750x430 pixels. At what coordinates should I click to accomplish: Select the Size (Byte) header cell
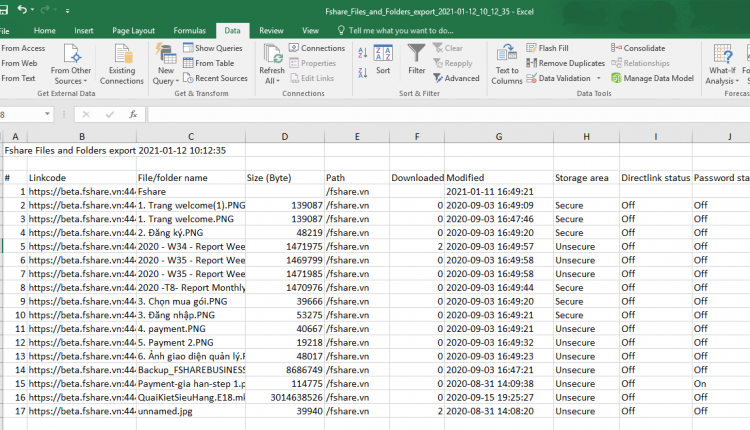click(285, 177)
